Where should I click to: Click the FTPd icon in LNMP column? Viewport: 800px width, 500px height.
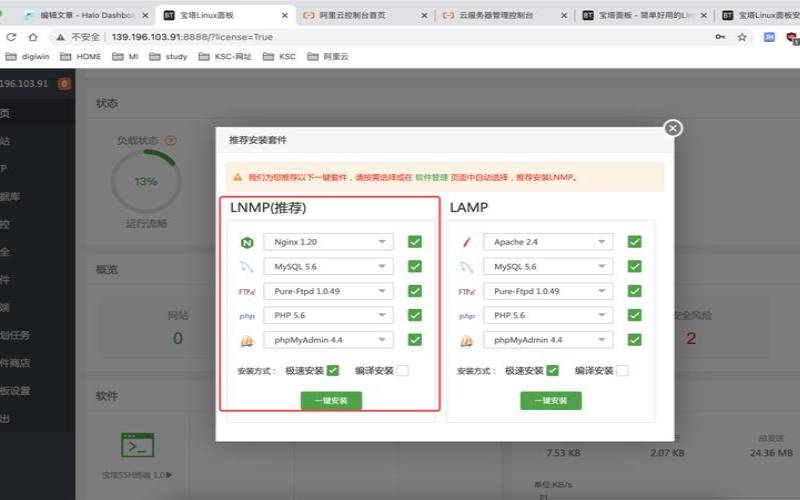click(x=247, y=292)
